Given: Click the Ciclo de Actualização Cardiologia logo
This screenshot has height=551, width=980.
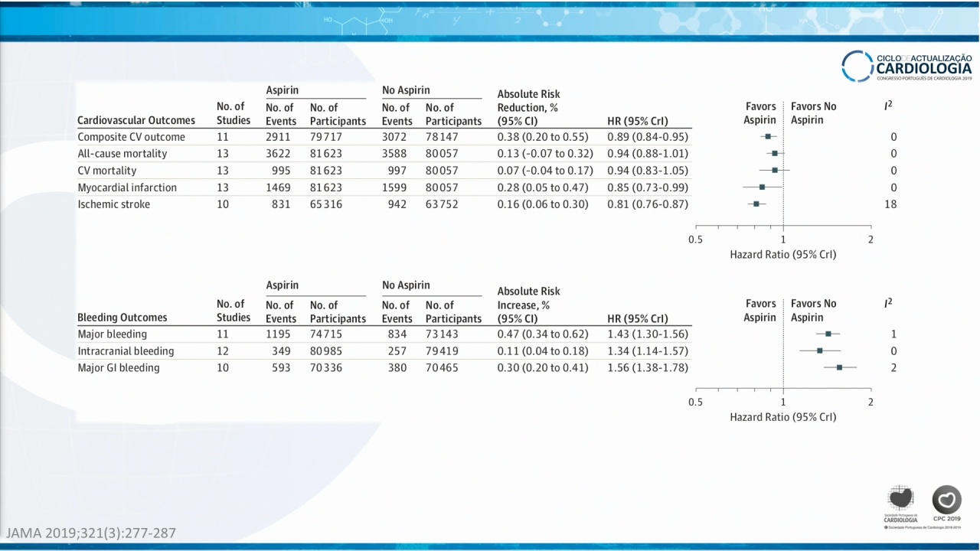Looking at the screenshot, I should pos(906,66).
